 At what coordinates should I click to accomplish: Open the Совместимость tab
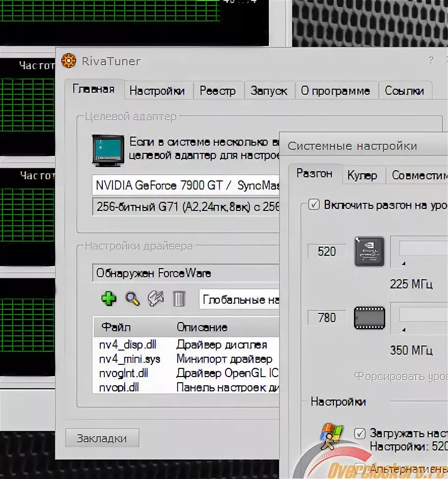417,175
